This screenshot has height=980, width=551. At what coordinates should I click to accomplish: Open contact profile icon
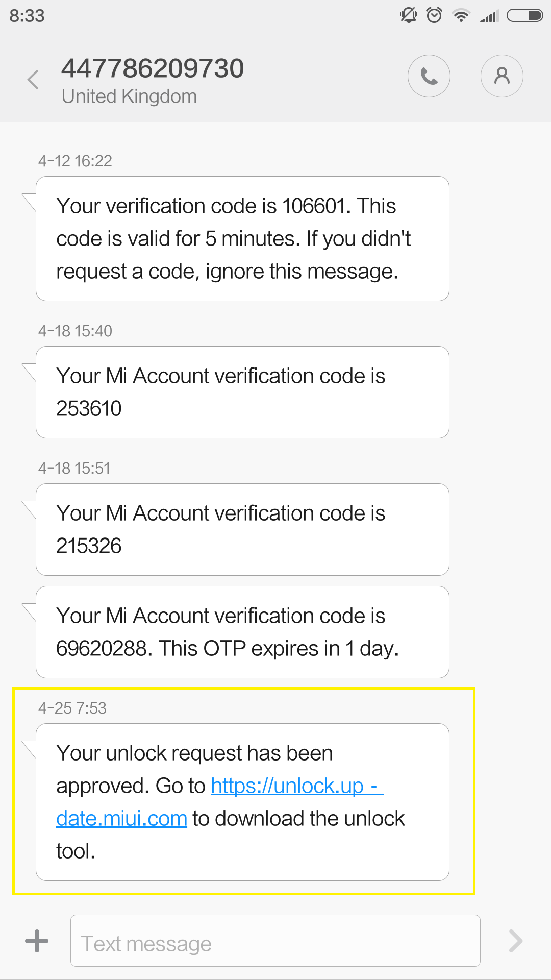pos(502,77)
